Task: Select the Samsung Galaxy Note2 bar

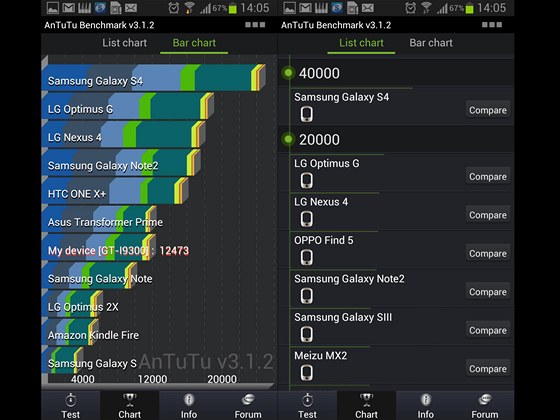Action: click(121, 162)
